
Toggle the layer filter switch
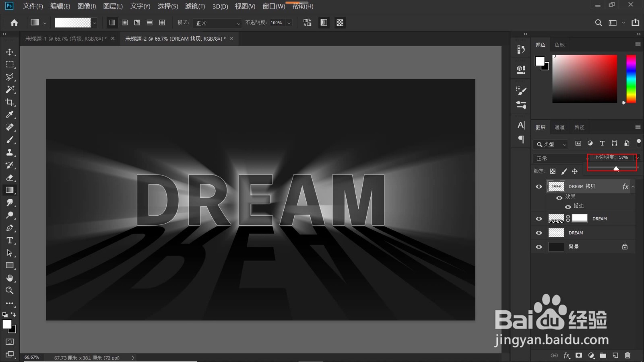click(639, 143)
